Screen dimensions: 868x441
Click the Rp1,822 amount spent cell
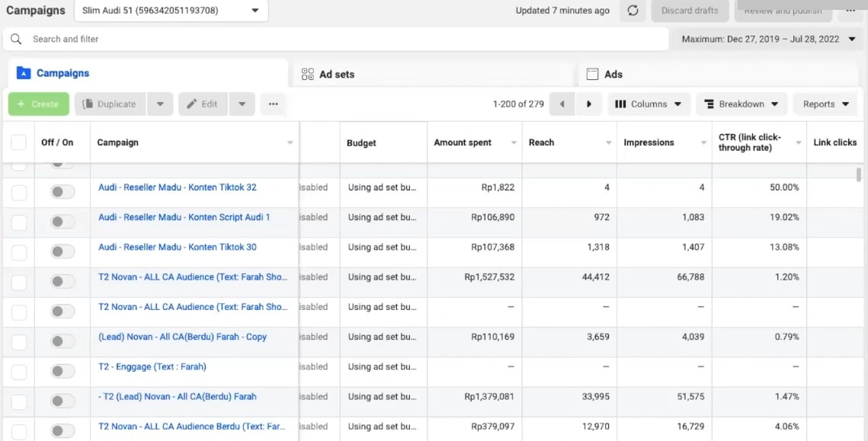498,187
